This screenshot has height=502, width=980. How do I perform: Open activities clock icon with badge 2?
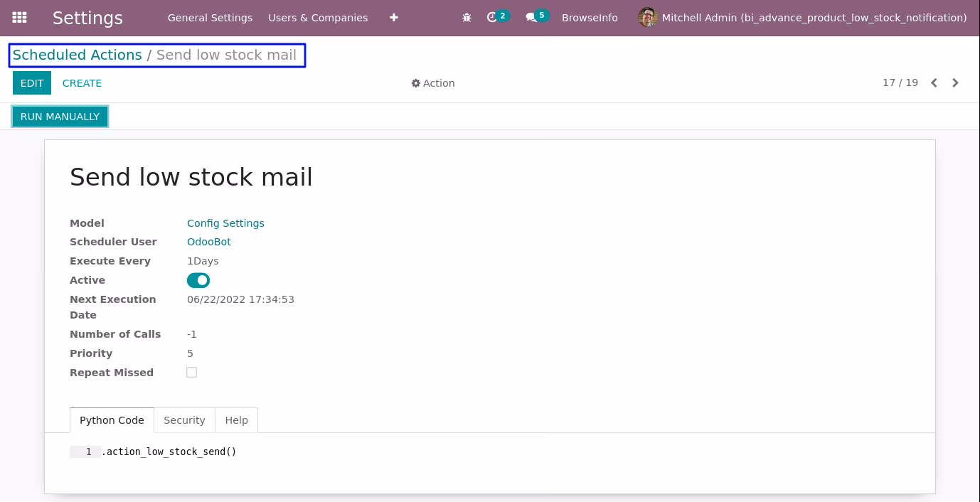pos(497,17)
